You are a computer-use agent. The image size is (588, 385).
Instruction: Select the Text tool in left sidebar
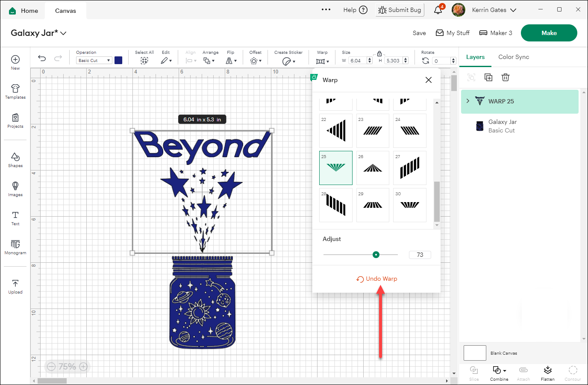15,219
